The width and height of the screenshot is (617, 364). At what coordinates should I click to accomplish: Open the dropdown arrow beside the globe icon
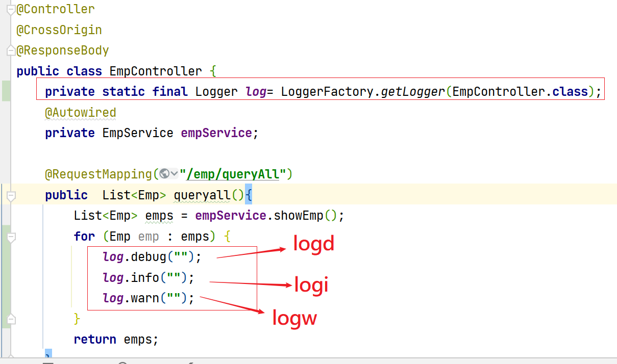click(x=174, y=174)
